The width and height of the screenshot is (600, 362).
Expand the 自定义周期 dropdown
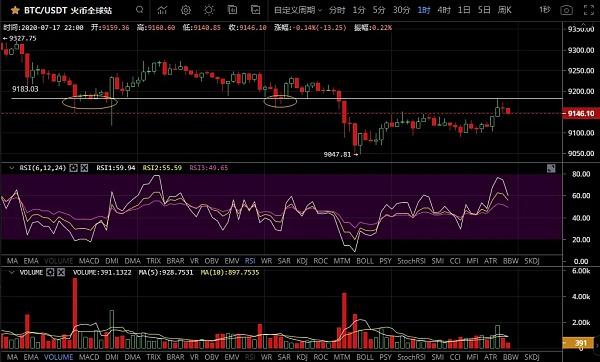(x=298, y=10)
